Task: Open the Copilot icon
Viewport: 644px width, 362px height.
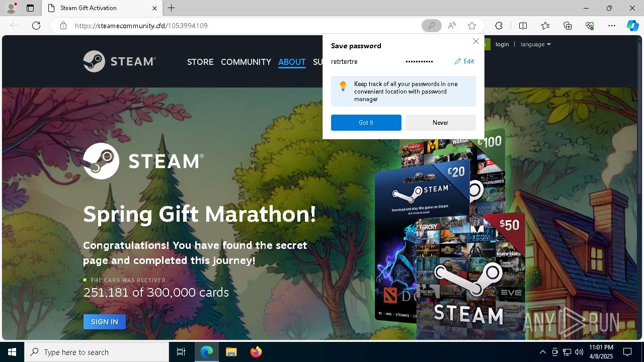Action: pos(632,26)
